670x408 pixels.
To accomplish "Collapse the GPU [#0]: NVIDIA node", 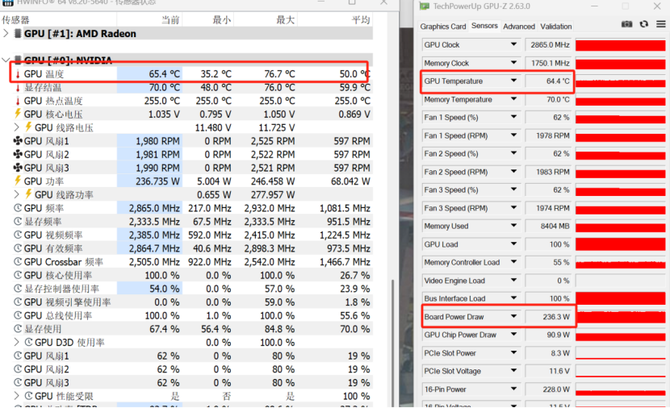I will pyautogui.click(x=6, y=60).
